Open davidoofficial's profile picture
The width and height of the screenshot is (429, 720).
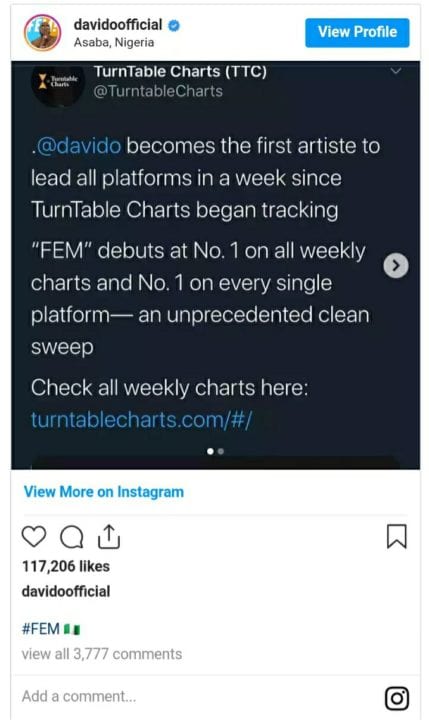[x=42, y=33]
